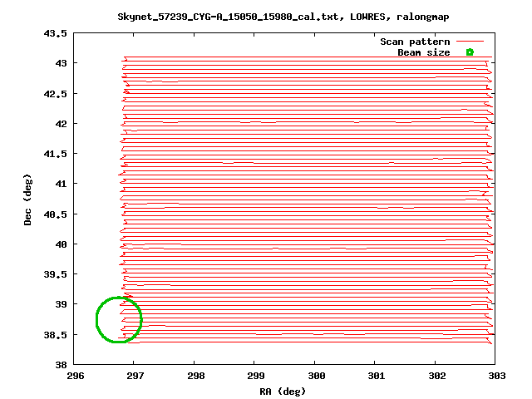The image size is (532, 399).
Task: Click the 297 tick label on RA axis
Action: point(135,376)
